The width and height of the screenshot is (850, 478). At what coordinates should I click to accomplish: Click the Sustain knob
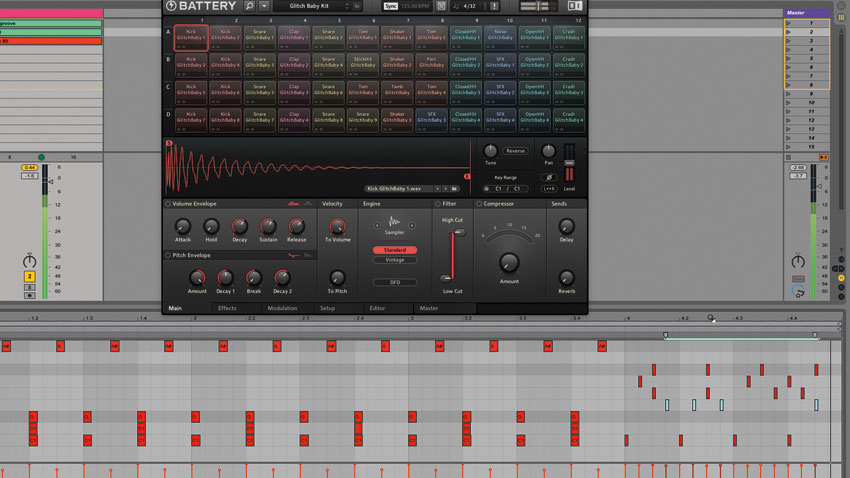(268, 227)
